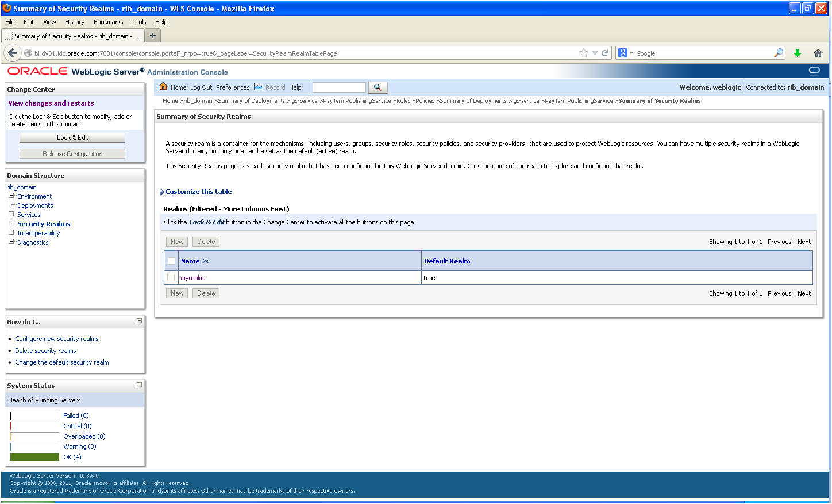Select the Summary of Security Realms tab
Image resolution: width=832 pixels, height=504 pixels.
click(x=72, y=36)
